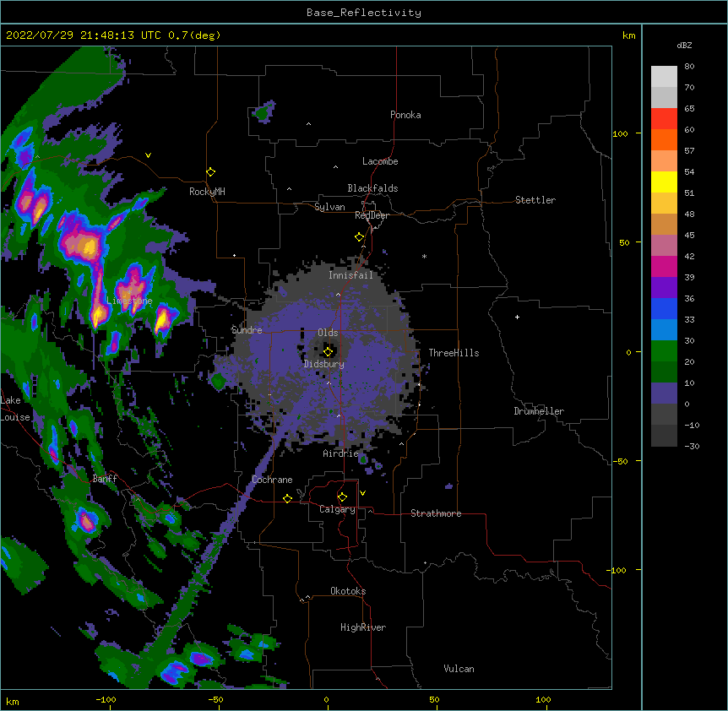Screen dimensions: 728x711
Task: Click the Cochrane label
Action: point(272,480)
